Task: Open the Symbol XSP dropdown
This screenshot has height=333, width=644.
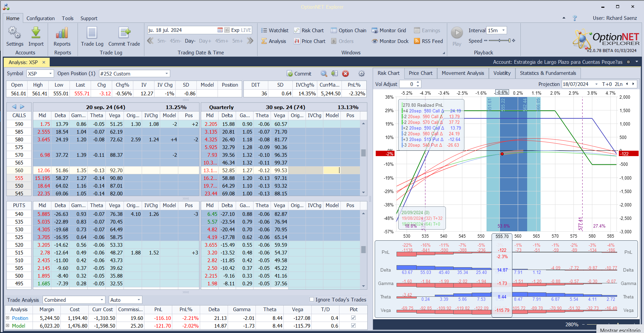Action: (x=50, y=74)
